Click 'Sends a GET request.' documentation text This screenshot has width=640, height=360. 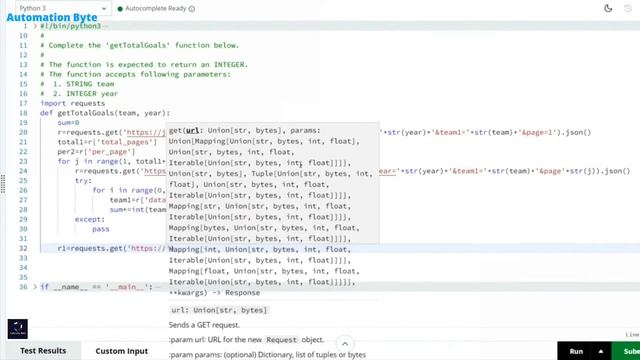pyautogui.click(x=204, y=325)
